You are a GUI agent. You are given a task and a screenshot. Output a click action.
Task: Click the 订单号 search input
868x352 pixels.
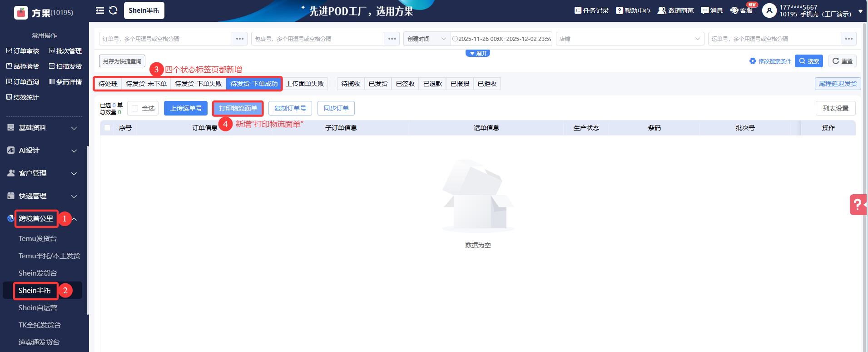[165, 39]
